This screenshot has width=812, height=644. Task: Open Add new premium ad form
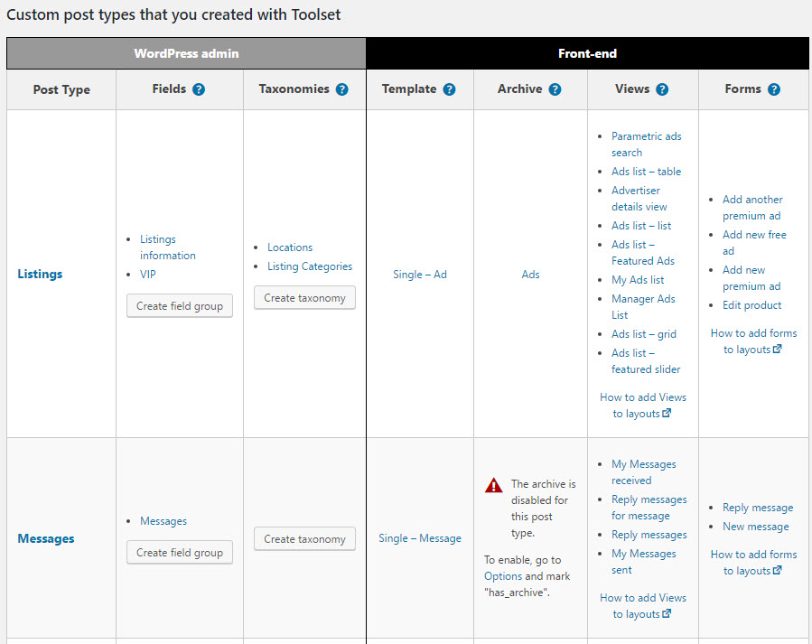click(x=751, y=278)
